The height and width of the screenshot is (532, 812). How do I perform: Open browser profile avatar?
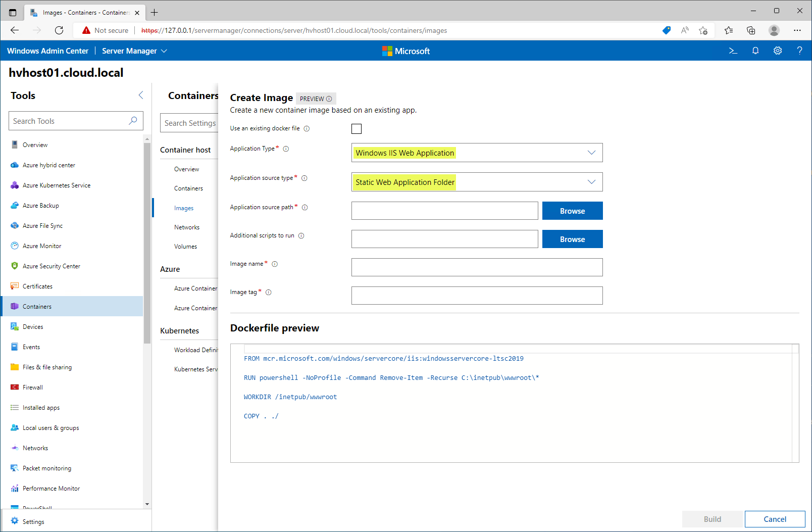pyautogui.click(x=774, y=30)
